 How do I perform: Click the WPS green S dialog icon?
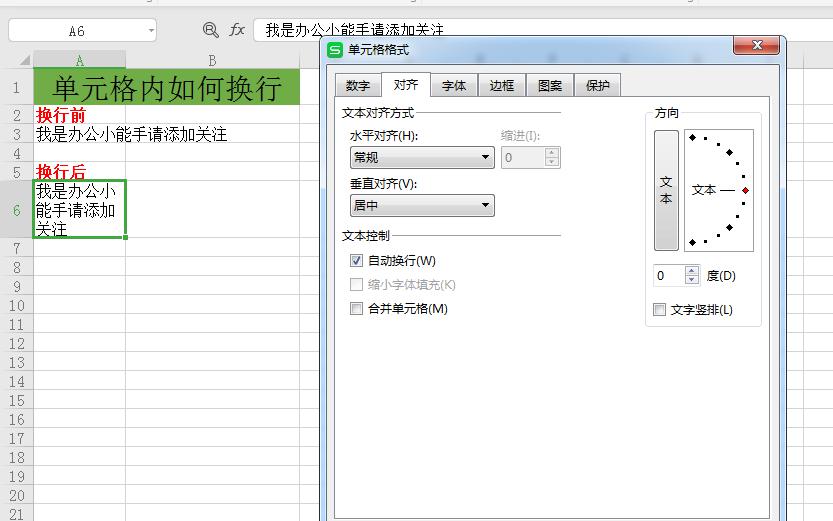coord(335,50)
